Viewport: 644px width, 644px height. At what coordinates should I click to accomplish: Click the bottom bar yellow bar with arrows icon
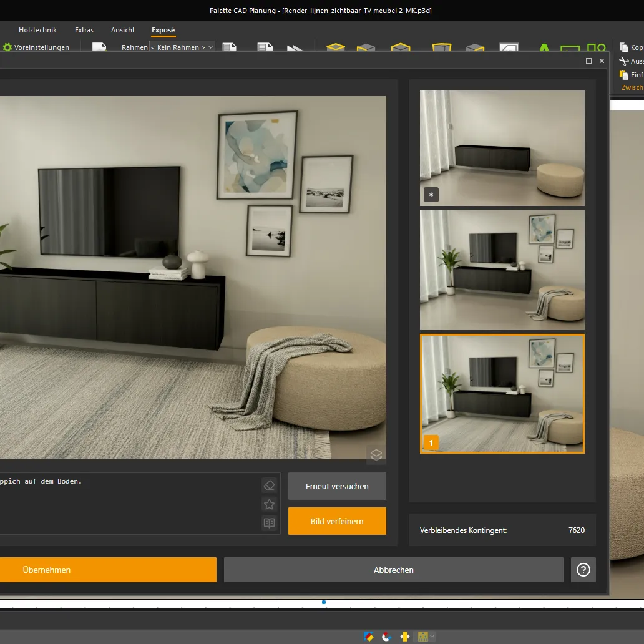pos(405,637)
